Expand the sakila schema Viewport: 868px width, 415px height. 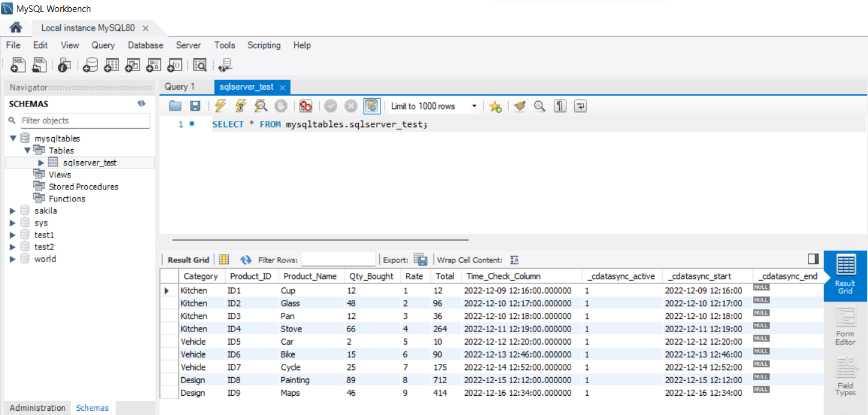[x=13, y=211]
